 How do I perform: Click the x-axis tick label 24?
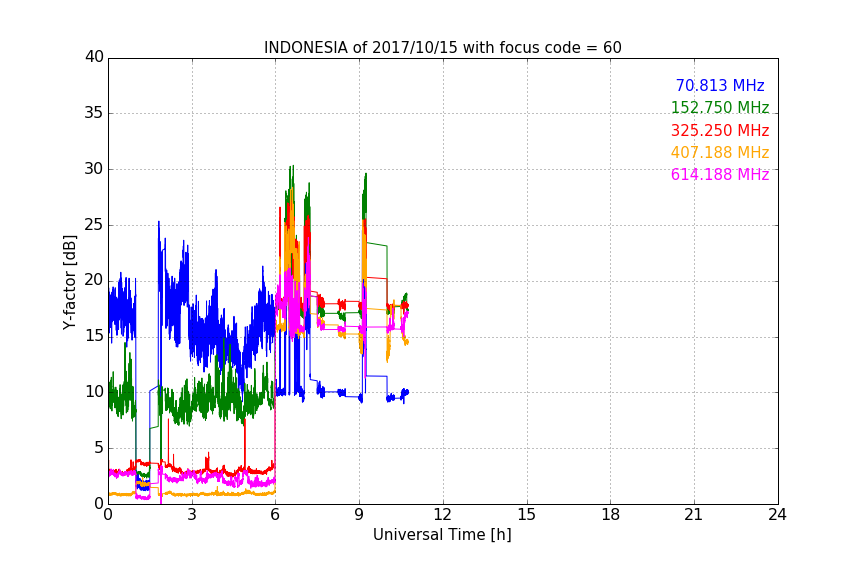pos(777,515)
